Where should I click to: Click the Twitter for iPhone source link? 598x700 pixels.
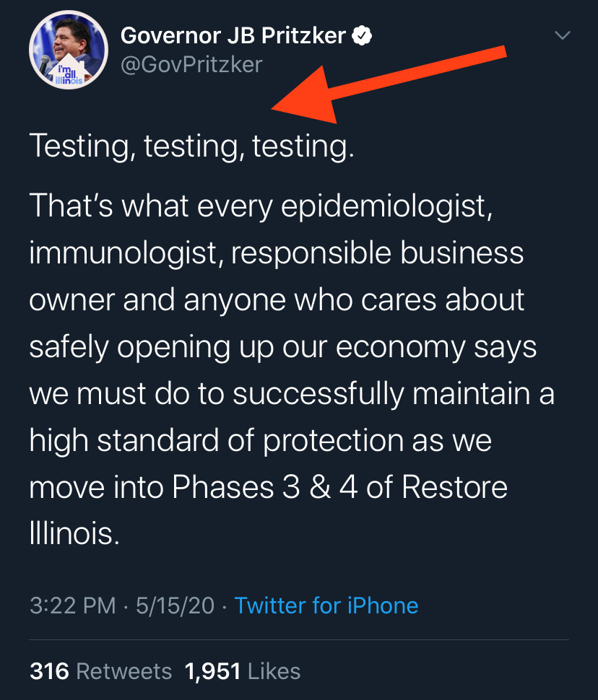click(326, 605)
